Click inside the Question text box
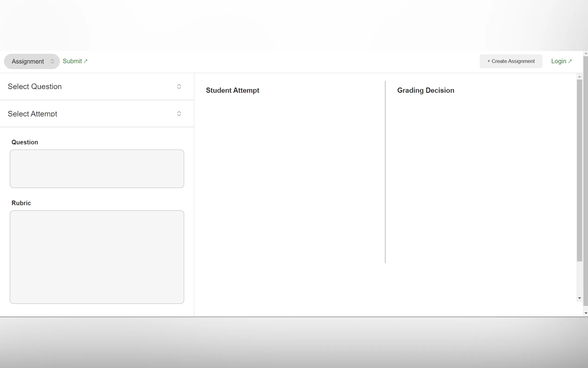 click(97, 169)
